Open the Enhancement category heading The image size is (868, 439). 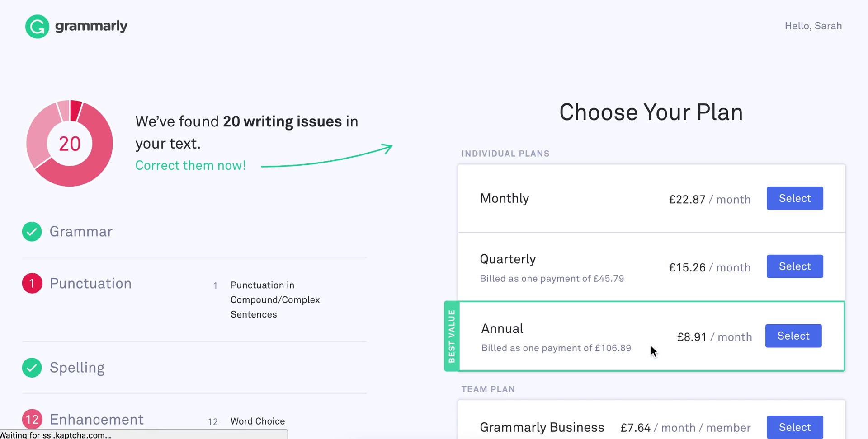pos(97,420)
